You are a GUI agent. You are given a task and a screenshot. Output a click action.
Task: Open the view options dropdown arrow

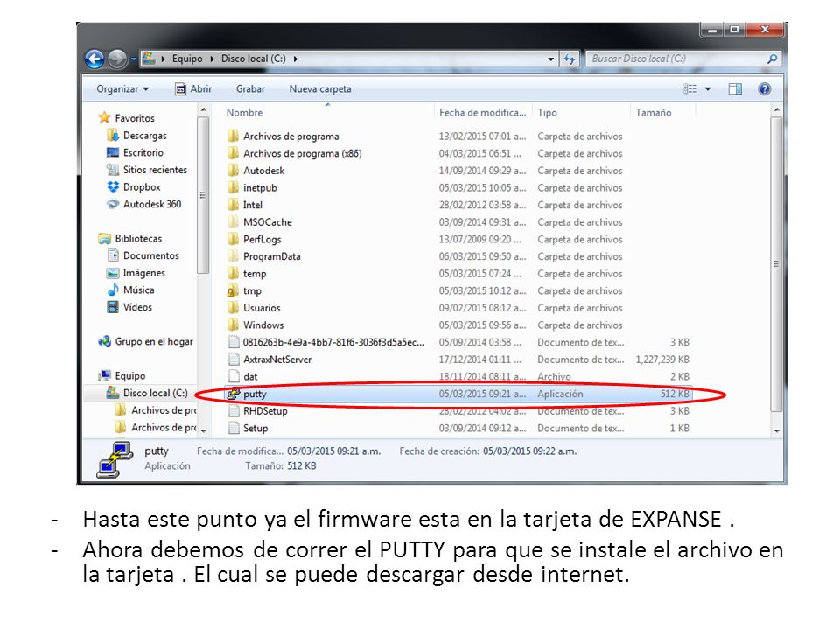pyautogui.click(x=708, y=89)
